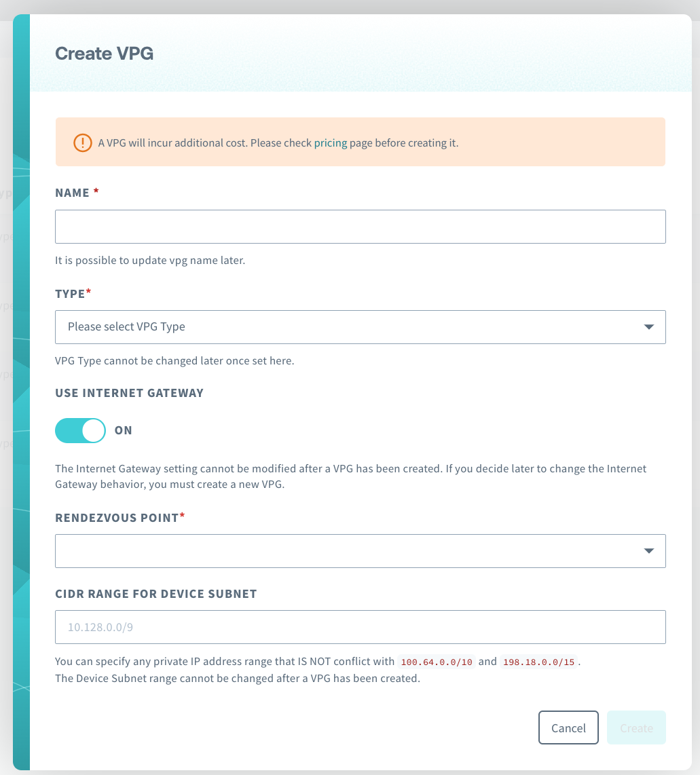
Task: Click the caret arrow of the Type selector
Action: 648,327
